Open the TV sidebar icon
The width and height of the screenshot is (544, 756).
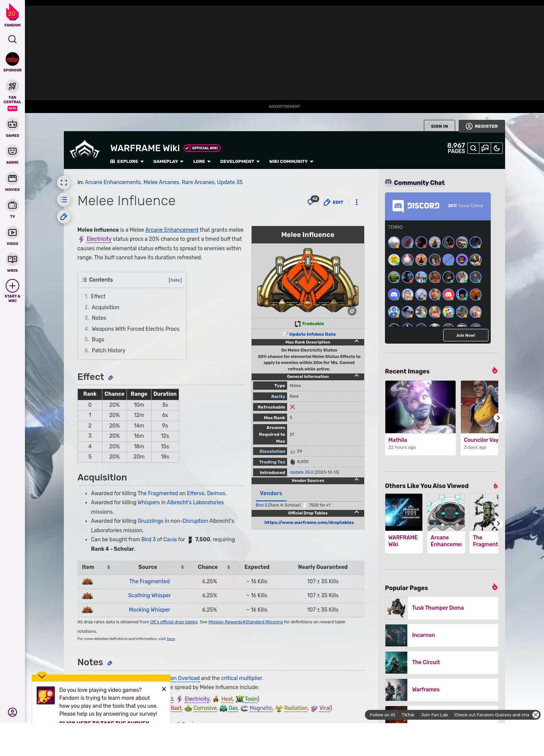[x=12, y=205]
